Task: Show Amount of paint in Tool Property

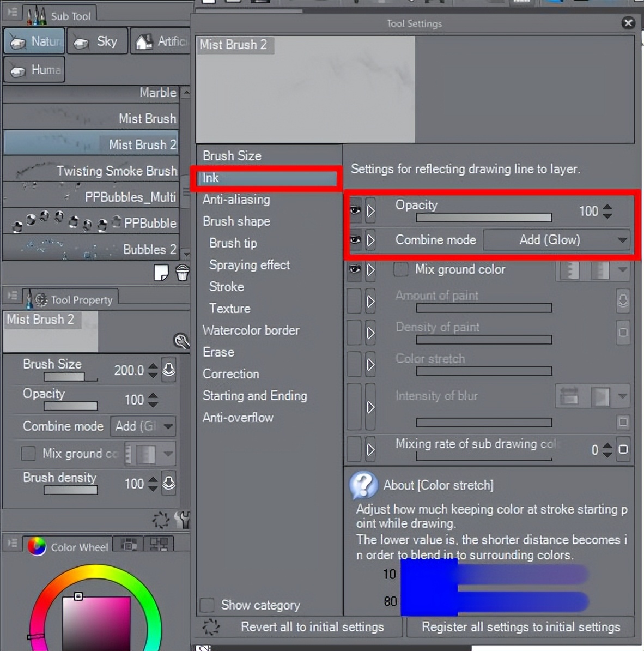Action: click(354, 300)
